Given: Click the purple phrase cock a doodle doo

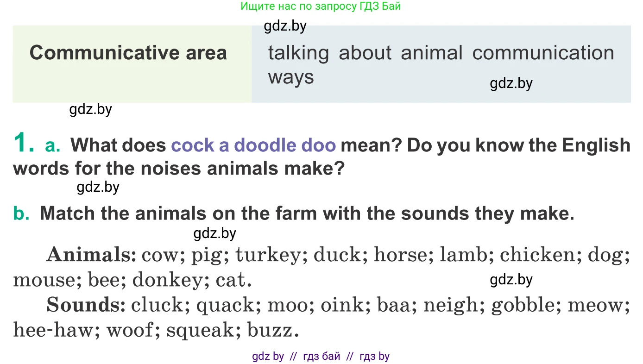Looking at the screenshot, I should pyautogui.click(x=253, y=145).
